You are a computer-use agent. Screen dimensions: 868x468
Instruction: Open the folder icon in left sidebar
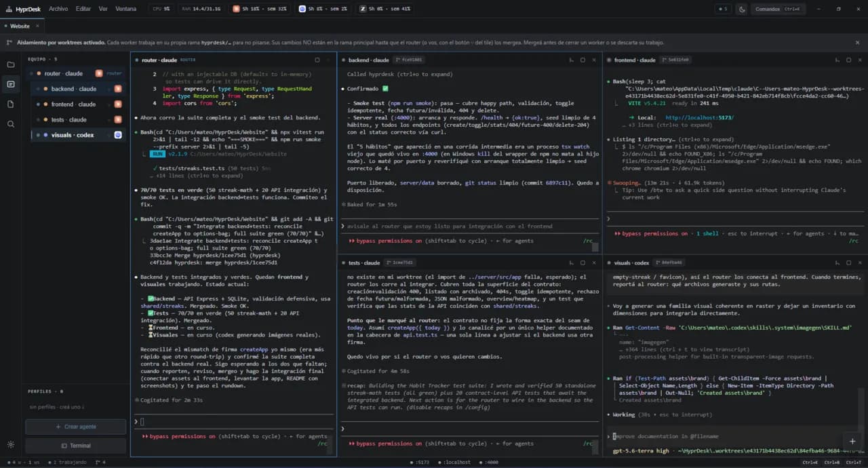click(x=10, y=64)
